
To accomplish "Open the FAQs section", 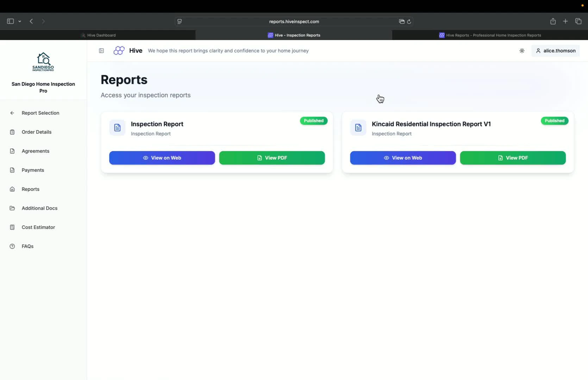I will (27, 246).
